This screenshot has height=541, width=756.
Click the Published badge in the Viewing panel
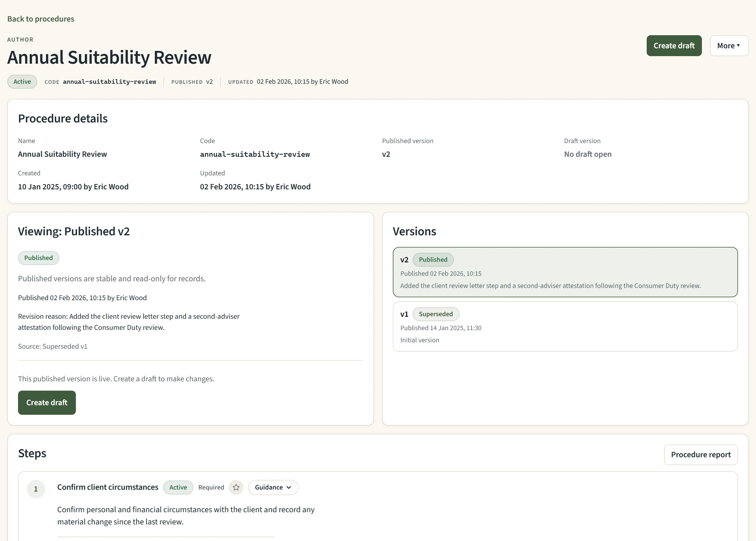39,258
